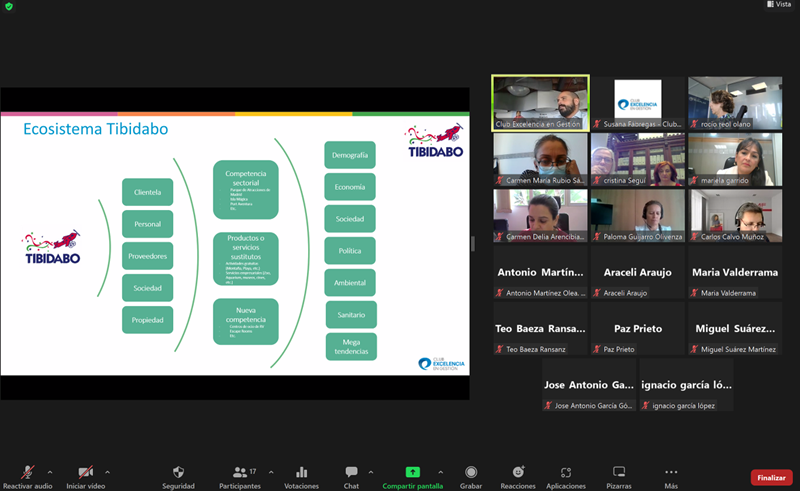Click the Proveedores box on slide
Image resolution: width=800 pixels, height=491 pixels.
(147, 256)
